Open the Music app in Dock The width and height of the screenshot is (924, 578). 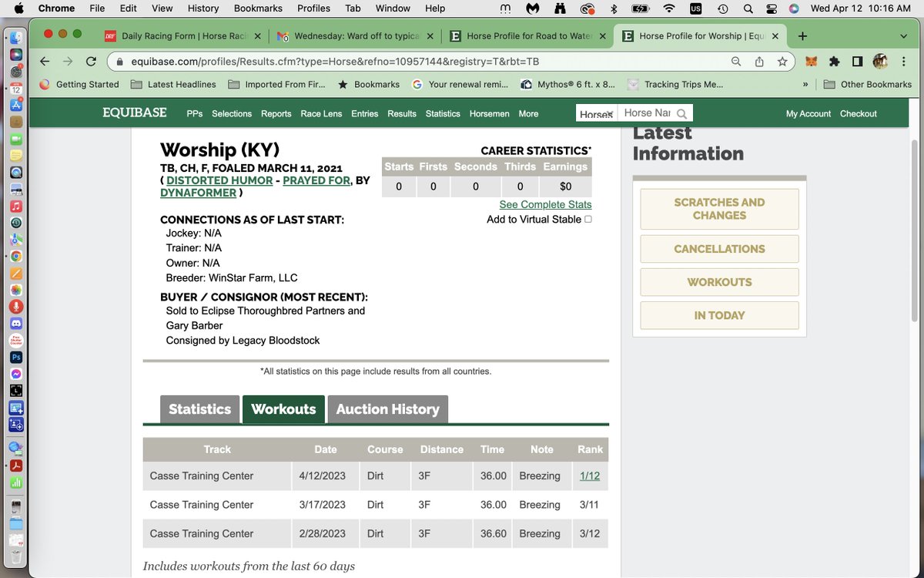click(x=16, y=207)
